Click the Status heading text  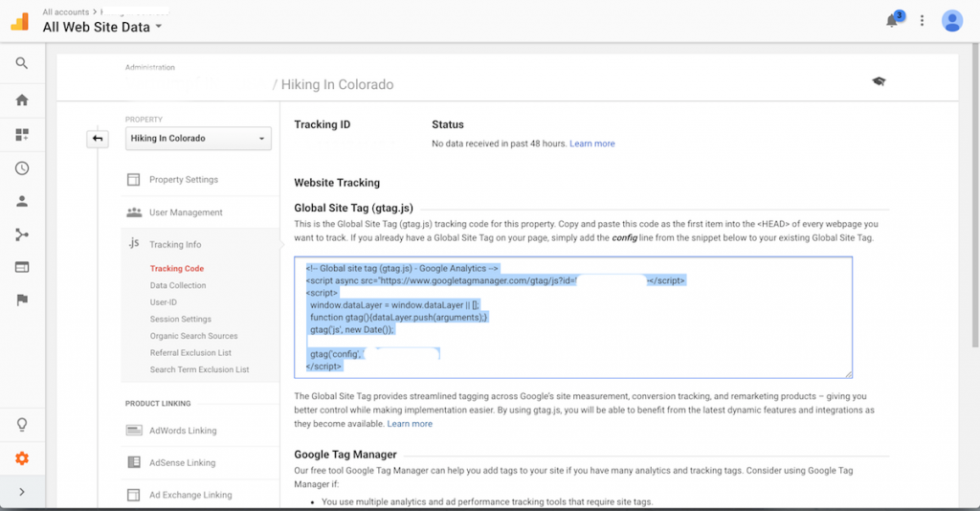448,124
